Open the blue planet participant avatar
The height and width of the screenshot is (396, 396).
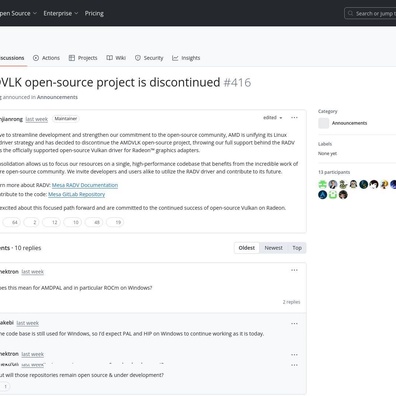click(393, 184)
